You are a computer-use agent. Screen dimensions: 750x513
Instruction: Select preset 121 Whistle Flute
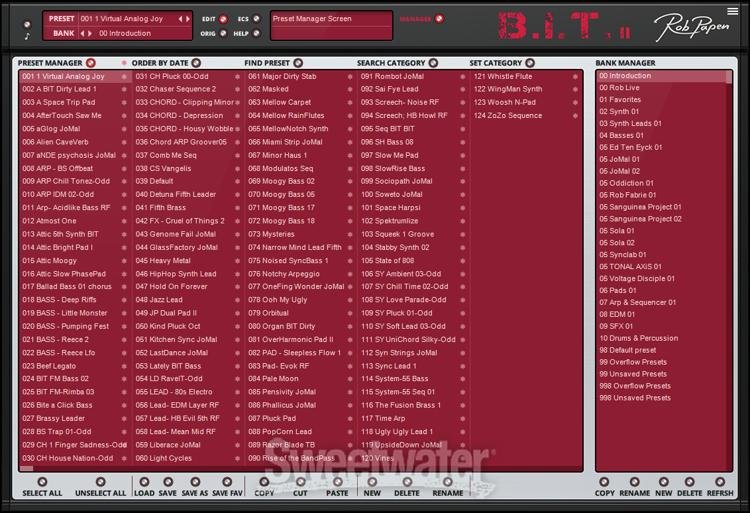tap(503, 76)
